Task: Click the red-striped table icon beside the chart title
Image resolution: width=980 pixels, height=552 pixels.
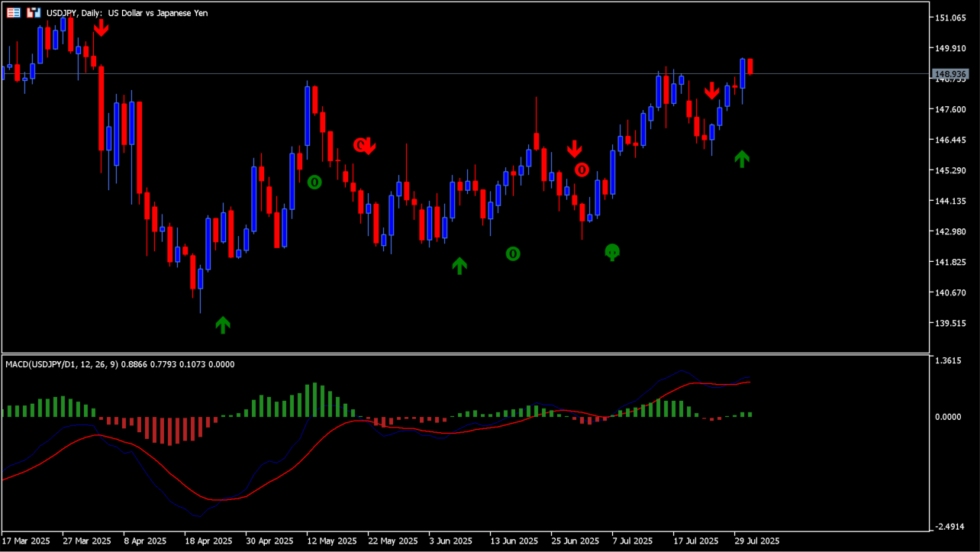Action: [x=14, y=13]
